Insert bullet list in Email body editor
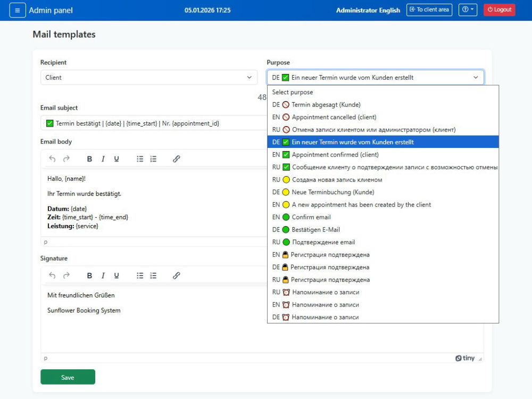Screen dimensions: 532x399 pyautogui.click(x=140, y=159)
